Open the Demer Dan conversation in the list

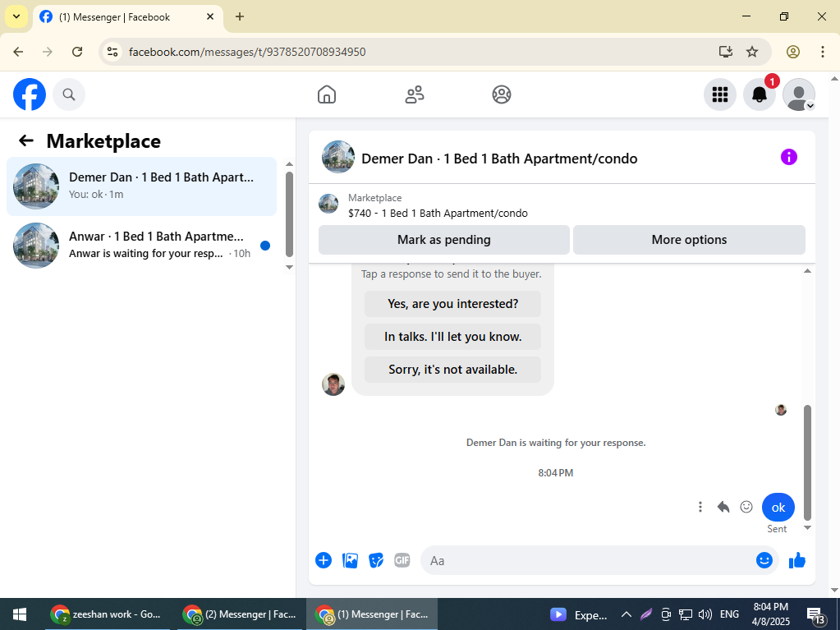pos(141,186)
